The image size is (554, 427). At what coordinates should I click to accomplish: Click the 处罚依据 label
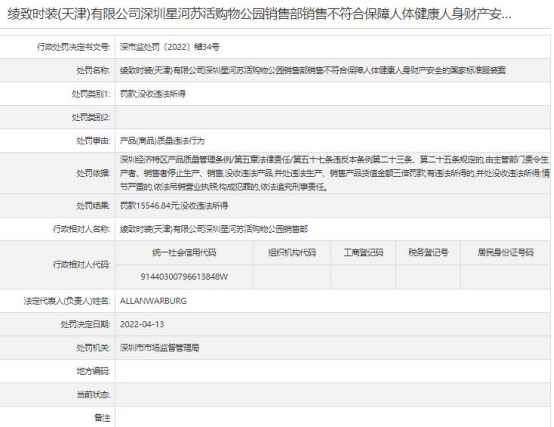point(93,173)
